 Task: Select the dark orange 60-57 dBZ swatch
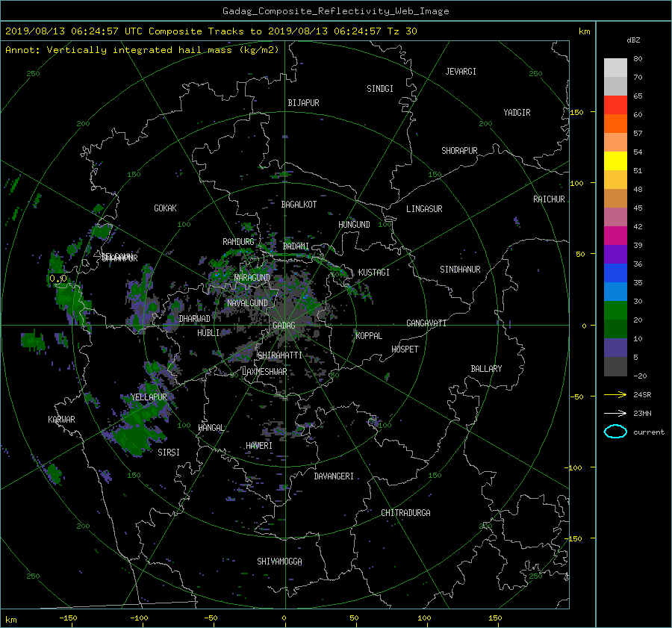click(615, 123)
